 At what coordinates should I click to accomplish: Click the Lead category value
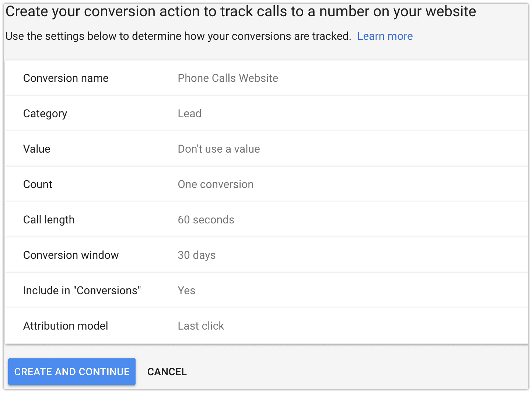tap(189, 113)
